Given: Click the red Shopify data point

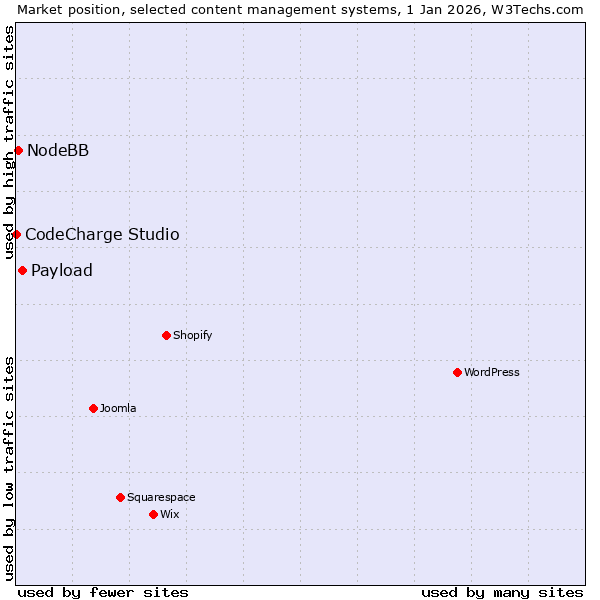Looking at the screenshot, I should 166,336.
